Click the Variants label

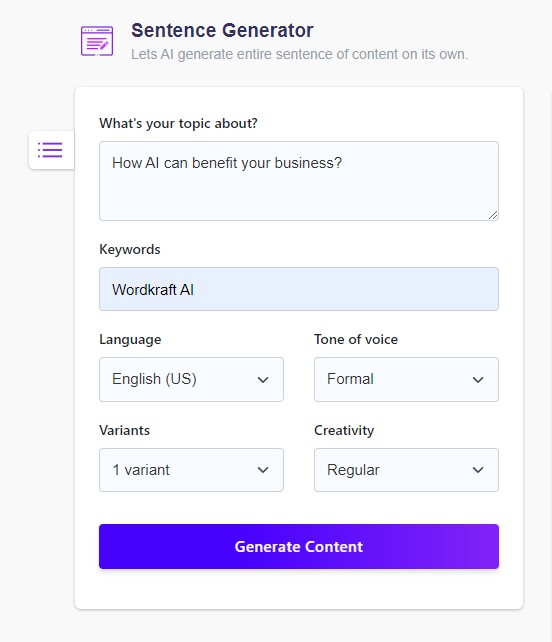124,430
